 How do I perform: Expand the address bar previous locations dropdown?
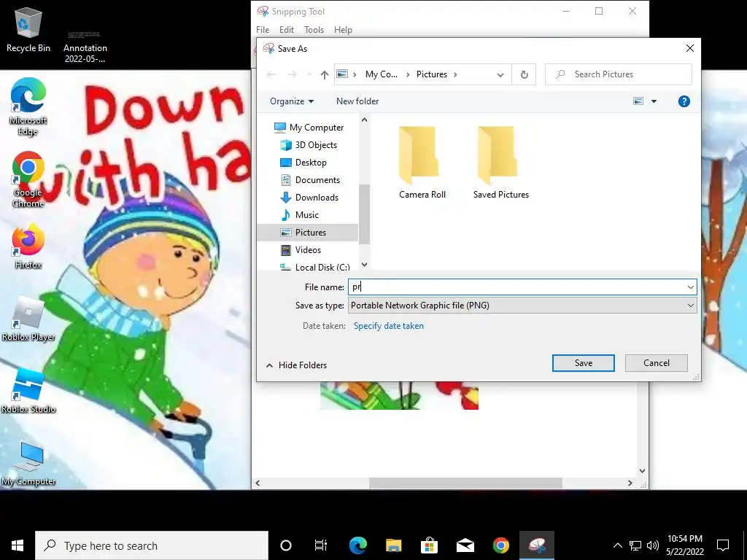coord(500,74)
